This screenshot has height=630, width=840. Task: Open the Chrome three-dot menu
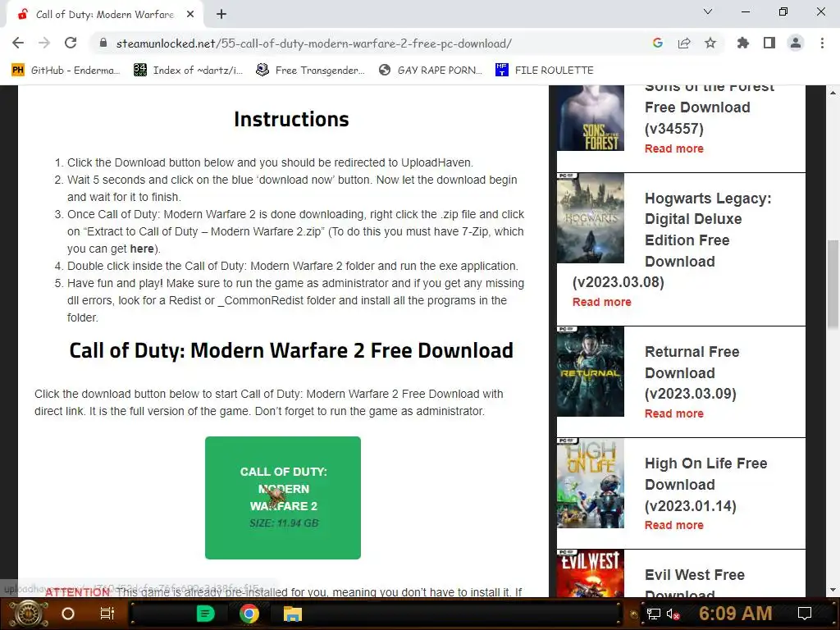coord(822,43)
